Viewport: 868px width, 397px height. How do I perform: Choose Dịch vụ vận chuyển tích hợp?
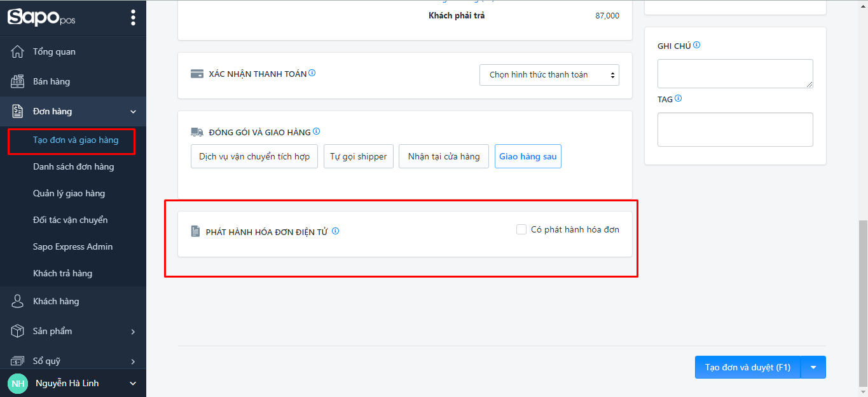pos(254,156)
